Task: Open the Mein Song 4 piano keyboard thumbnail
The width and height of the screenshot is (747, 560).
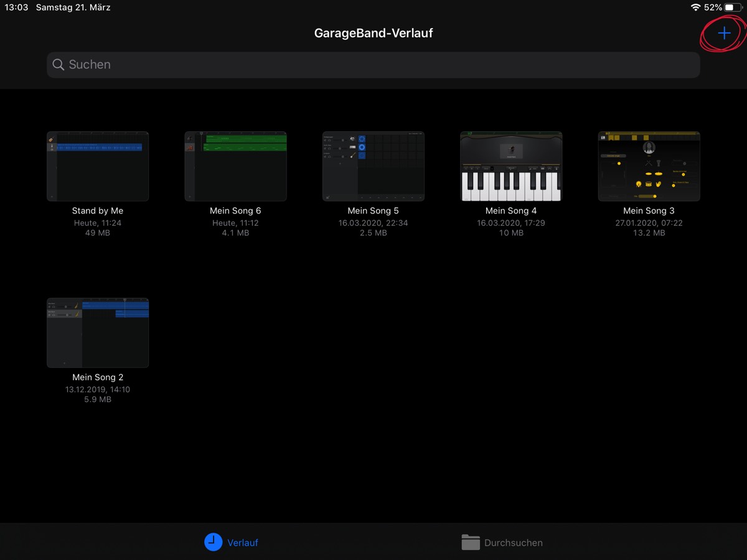Action: coord(511,166)
